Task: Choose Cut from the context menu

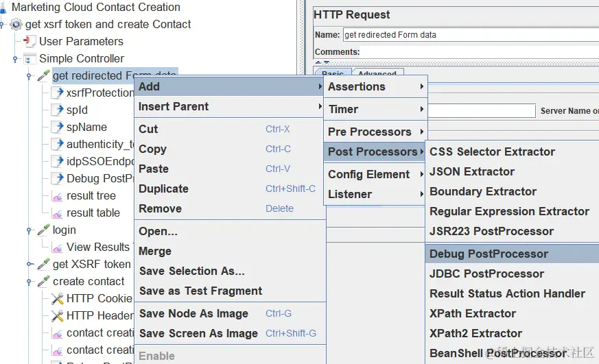Action: coord(229,129)
